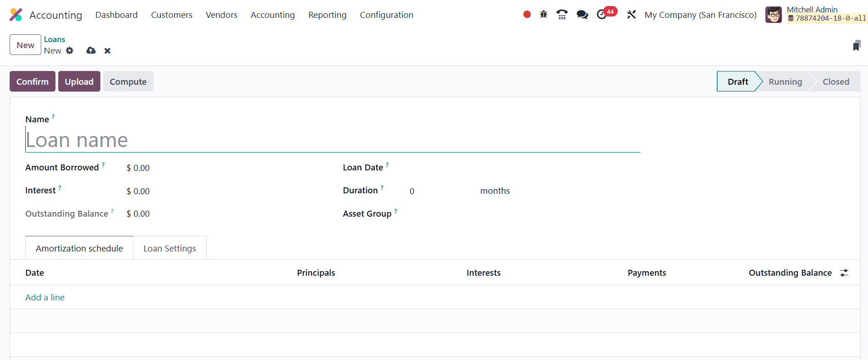
Task: Open the My Company (San Francisco) switcher
Action: [x=700, y=15]
